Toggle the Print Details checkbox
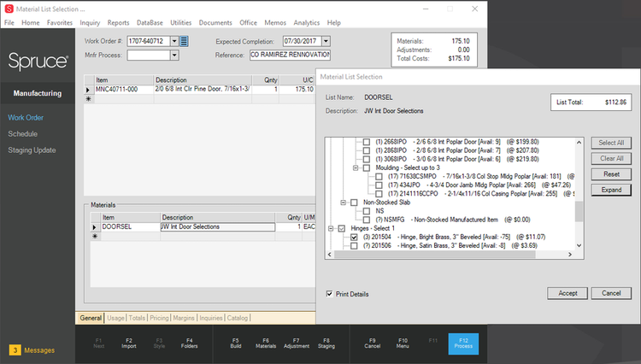Image resolution: width=641 pixels, height=364 pixels. [330, 294]
